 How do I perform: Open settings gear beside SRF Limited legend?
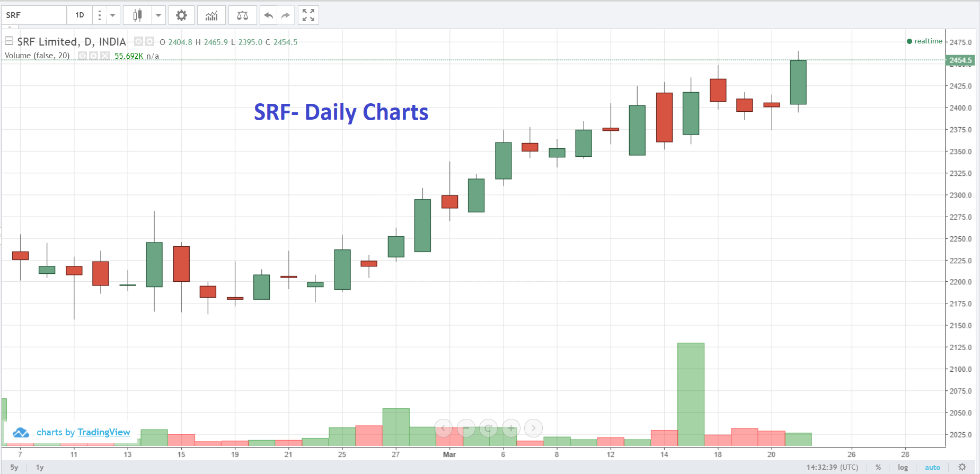[x=150, y=41]
